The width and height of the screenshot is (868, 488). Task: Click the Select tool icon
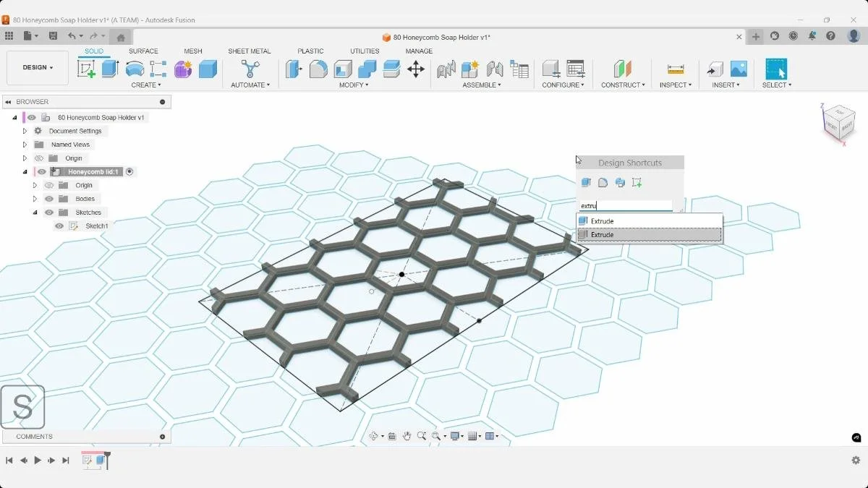point(776,69)
